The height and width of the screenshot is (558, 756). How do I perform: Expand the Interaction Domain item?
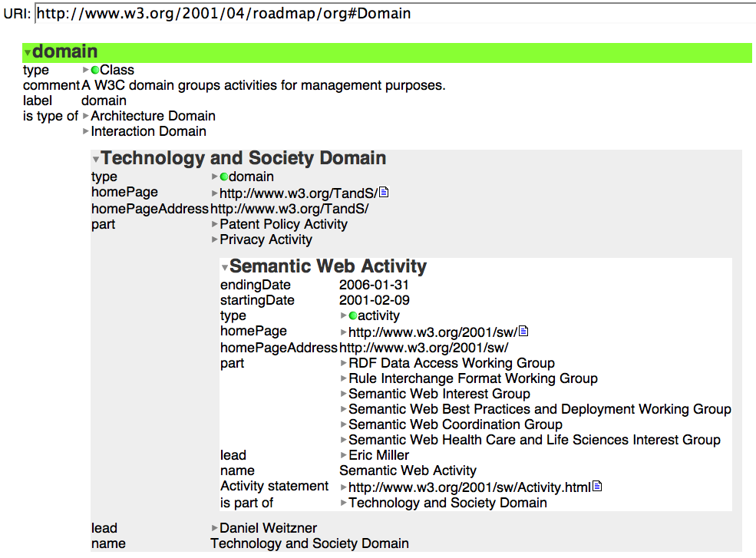[x=86, y=132]
